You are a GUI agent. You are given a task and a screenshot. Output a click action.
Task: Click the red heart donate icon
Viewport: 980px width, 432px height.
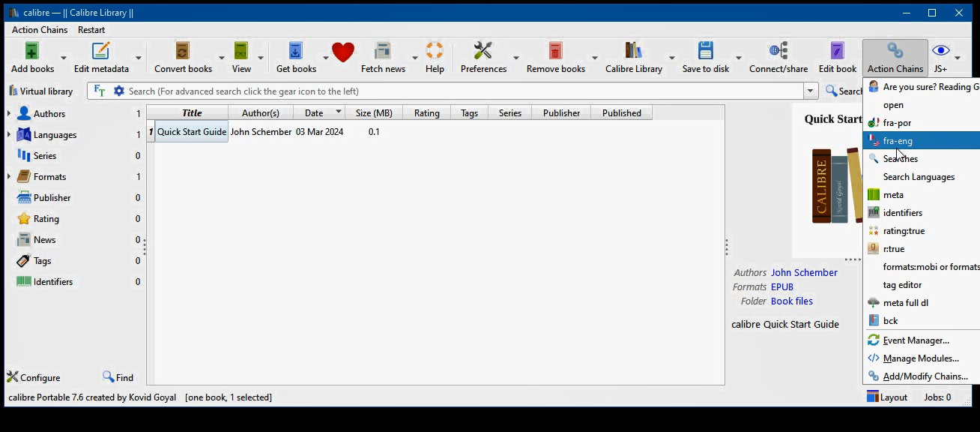point(343,52)
